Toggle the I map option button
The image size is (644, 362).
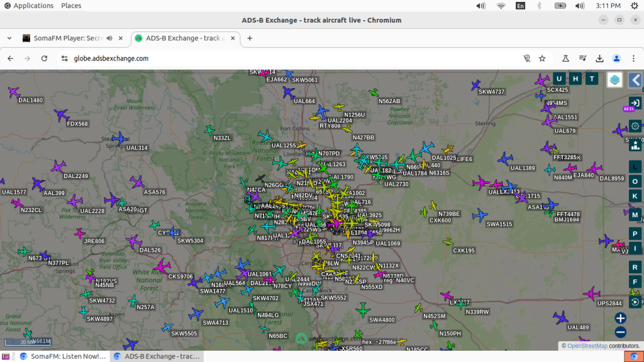[x=635, y=249]
